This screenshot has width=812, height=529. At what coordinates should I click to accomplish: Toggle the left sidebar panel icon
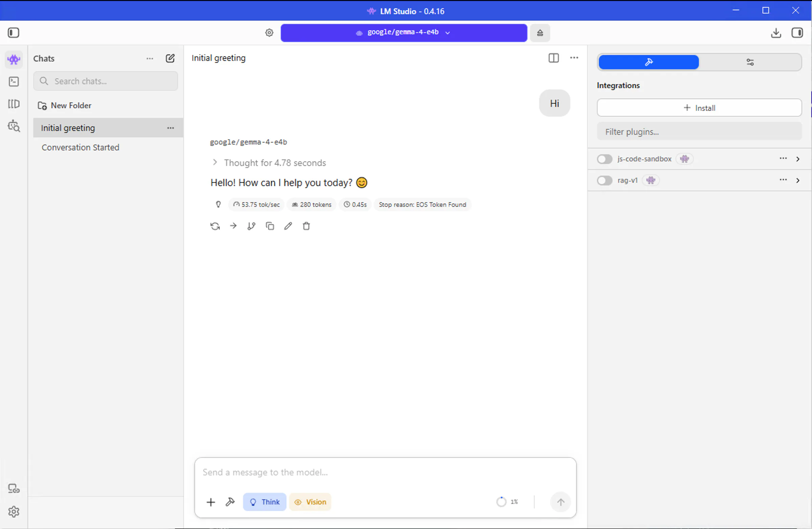(14, 33)
